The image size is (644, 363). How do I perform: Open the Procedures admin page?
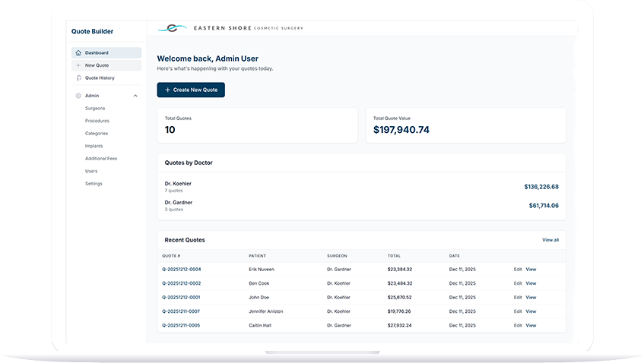point(97,121)
